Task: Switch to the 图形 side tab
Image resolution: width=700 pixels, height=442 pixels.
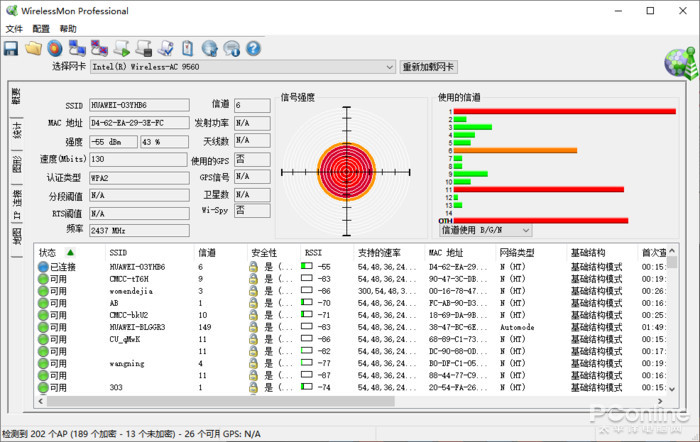Action: coord(16,164)
